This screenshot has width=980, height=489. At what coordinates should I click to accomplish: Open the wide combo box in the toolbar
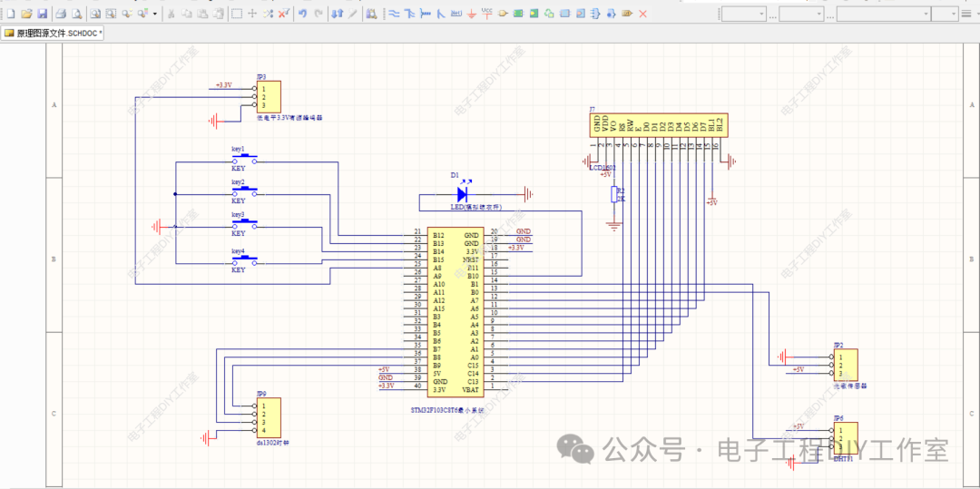tap(884, 14)
